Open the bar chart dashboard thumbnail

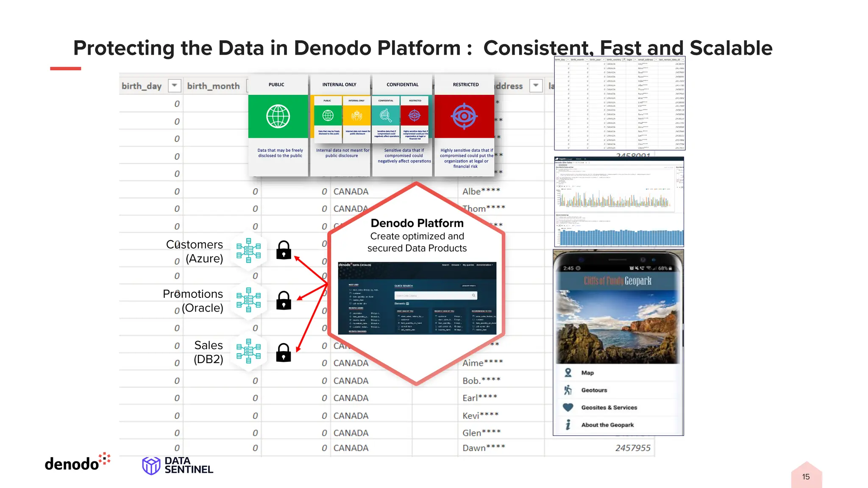[619, 202]
